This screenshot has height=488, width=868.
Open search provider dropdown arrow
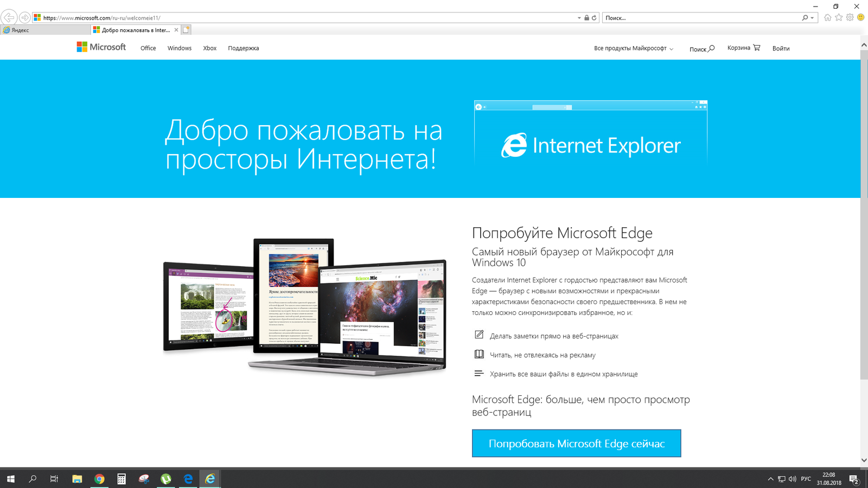(812, 18)
